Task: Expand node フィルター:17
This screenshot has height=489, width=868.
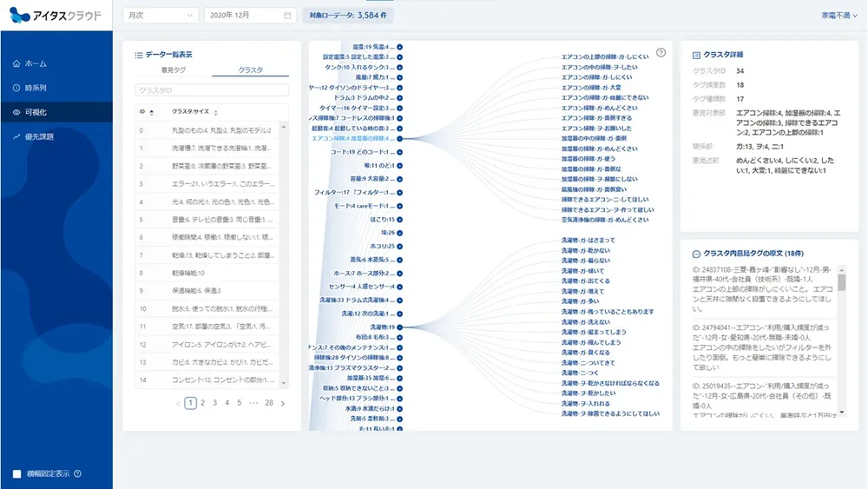Action: tap(399, 193)
